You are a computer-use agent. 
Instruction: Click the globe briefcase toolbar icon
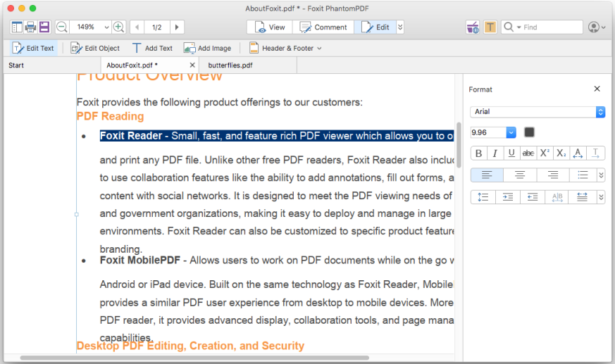pos(473,27)
